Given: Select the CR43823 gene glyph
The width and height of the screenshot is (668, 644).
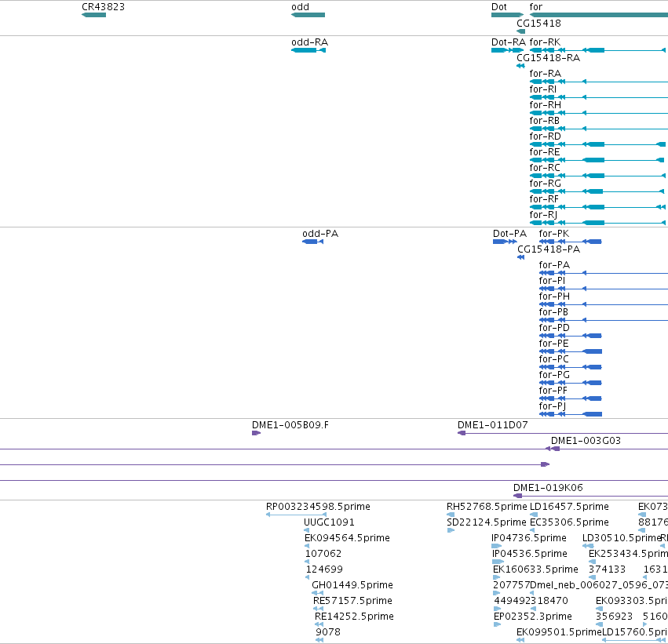Looking at the screenshot, I should click(93, 15).
